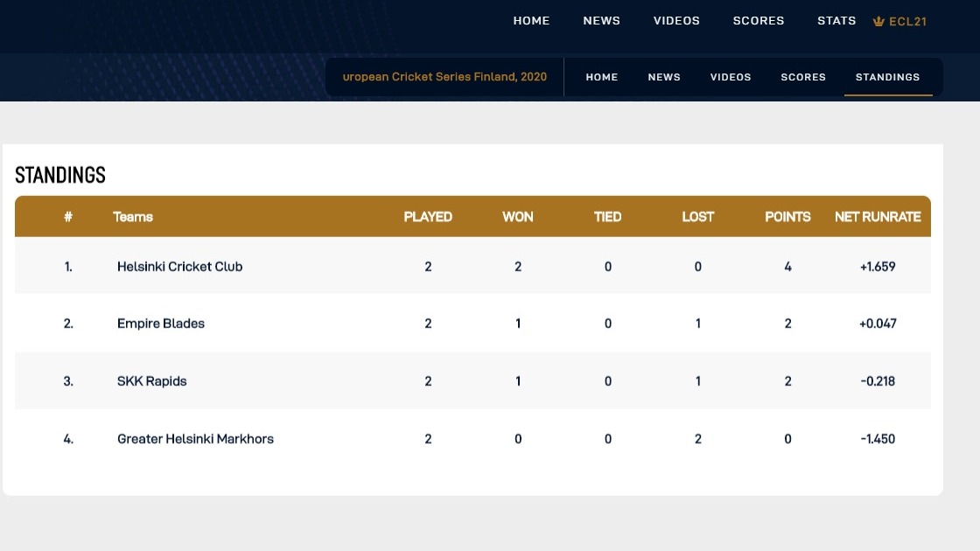Click the WON column header
This screenshot has height=551, width=980.
[x=517, y=217]
